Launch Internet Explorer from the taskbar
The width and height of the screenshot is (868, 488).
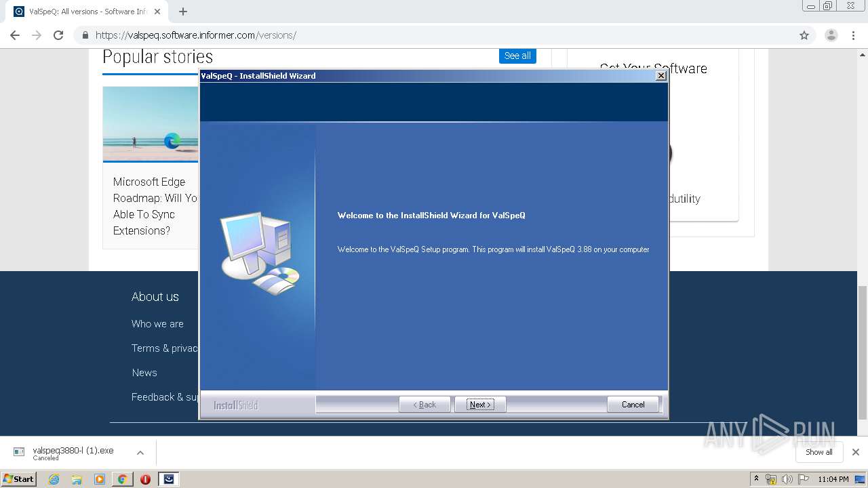tap(54, 479)
